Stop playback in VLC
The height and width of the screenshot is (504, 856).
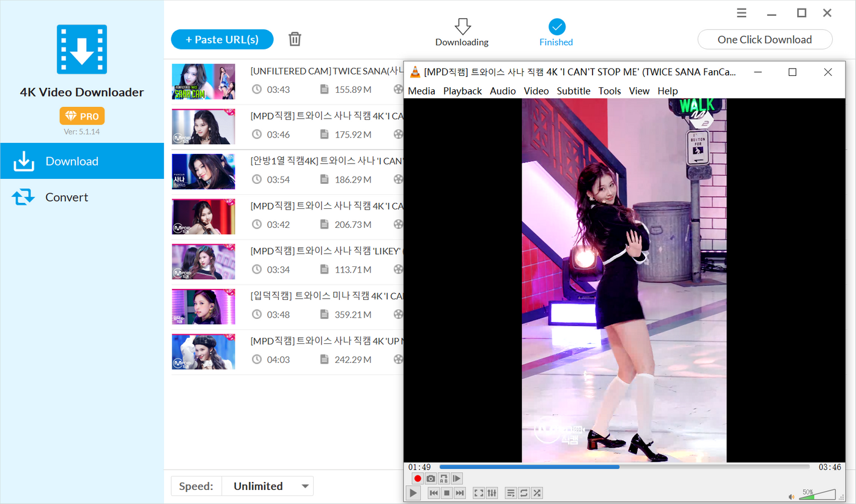446,492
